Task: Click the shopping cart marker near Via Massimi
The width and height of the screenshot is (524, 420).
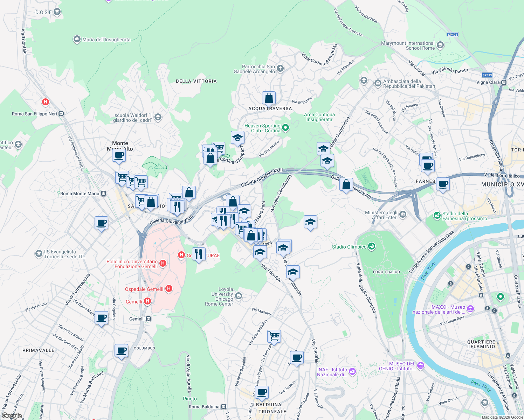Action: pos(274,336)
